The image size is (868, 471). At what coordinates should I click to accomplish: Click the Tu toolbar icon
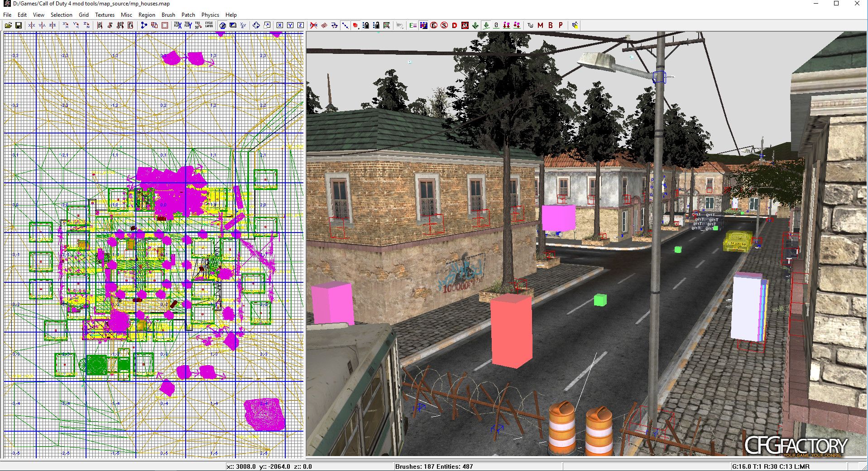[x=530, y=25]
